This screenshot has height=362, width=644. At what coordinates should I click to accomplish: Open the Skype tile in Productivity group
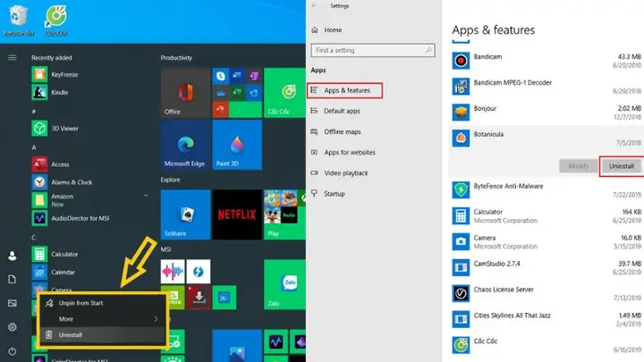pos(221,76)
